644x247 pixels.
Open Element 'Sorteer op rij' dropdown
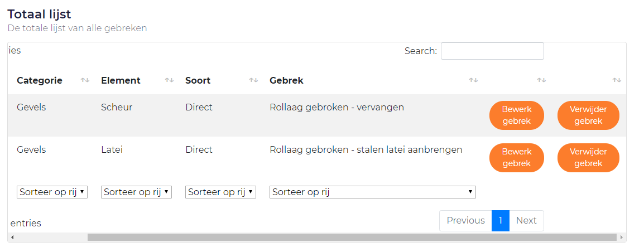[x=136, y=192]
